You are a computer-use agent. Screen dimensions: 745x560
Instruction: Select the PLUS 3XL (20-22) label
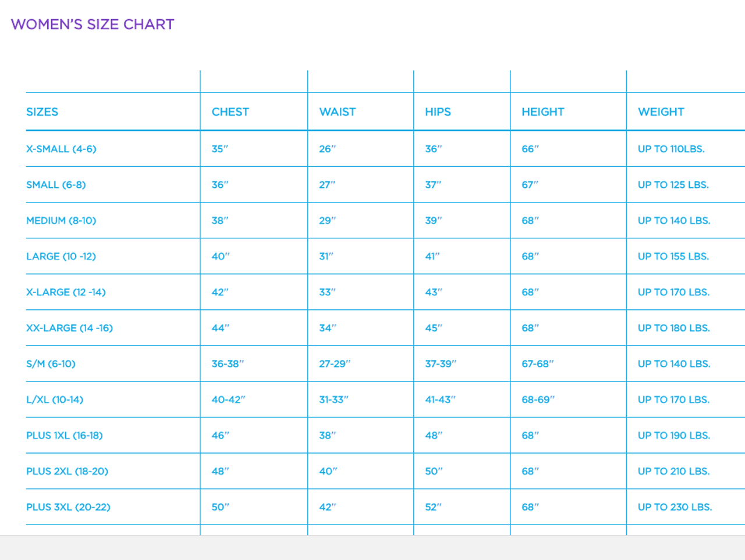68,507
